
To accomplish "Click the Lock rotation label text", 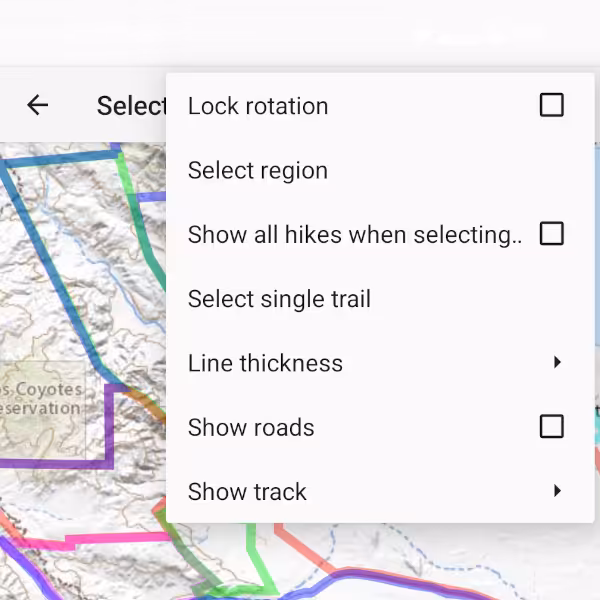I will (258, 106).
